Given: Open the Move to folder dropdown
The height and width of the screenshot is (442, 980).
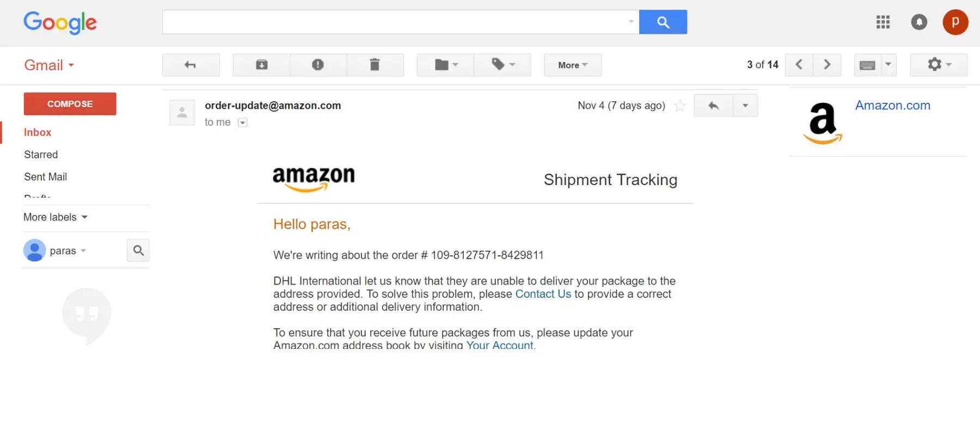Looking at the screenshot, I should (x=445, y=65).
